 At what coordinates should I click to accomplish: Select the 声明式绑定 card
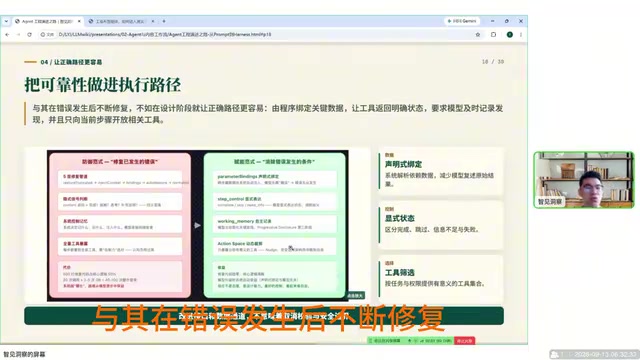click(441, 171)
